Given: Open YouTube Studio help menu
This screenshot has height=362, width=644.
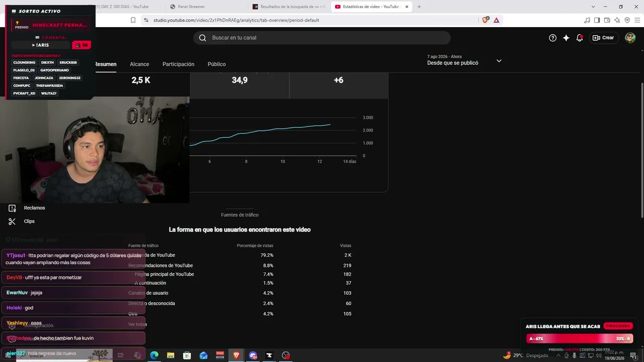Looking at the screenshot, I should (x=552, y=38).
